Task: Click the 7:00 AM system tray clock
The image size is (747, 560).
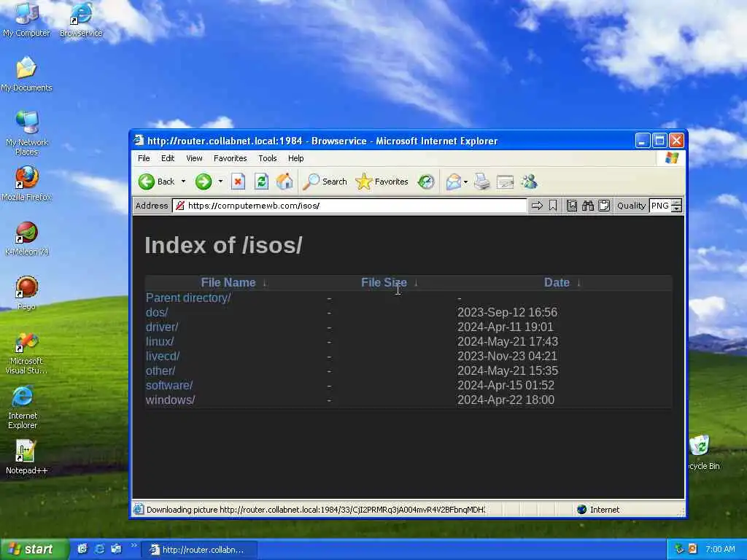Action: 720,550
